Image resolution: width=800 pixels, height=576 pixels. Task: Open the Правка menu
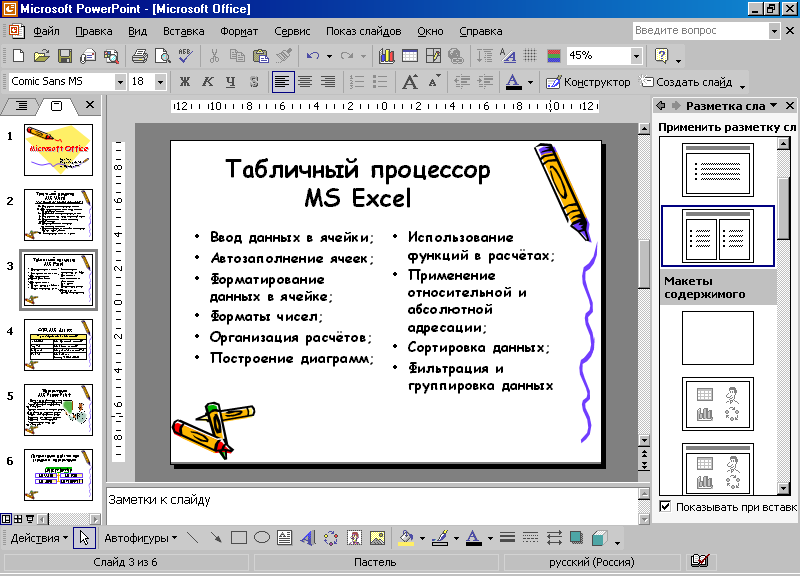[x=94, y=31]
